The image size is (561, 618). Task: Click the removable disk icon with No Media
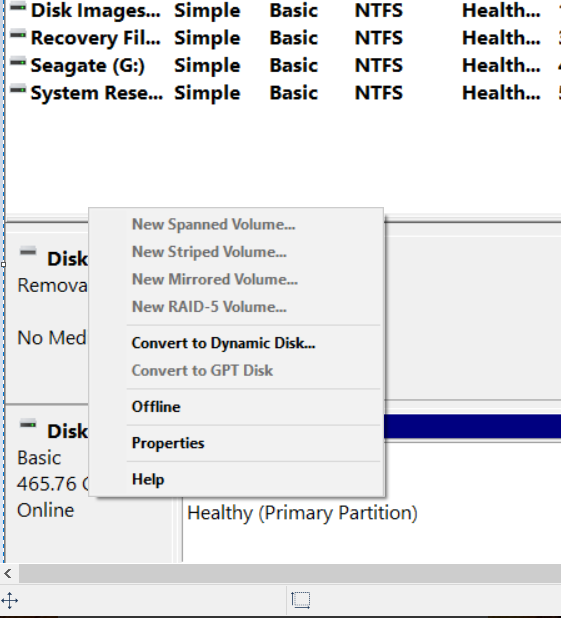point(28,251)
